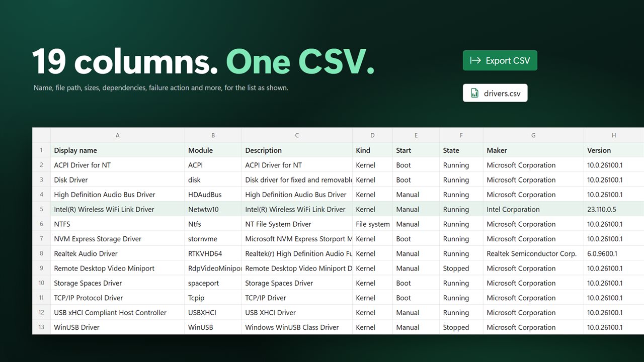Select the 'spaceport' module cell

pyautogui.click(x=213, y=283)
